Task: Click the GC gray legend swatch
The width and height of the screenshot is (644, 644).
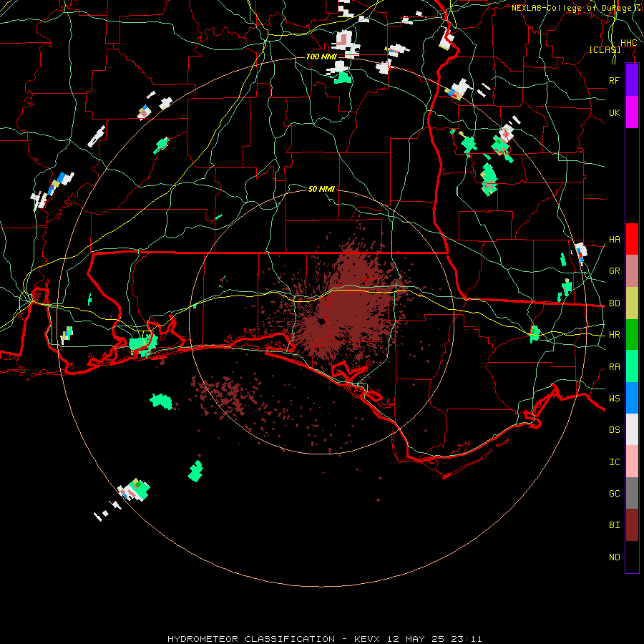Action: click(x=632, y=493)
